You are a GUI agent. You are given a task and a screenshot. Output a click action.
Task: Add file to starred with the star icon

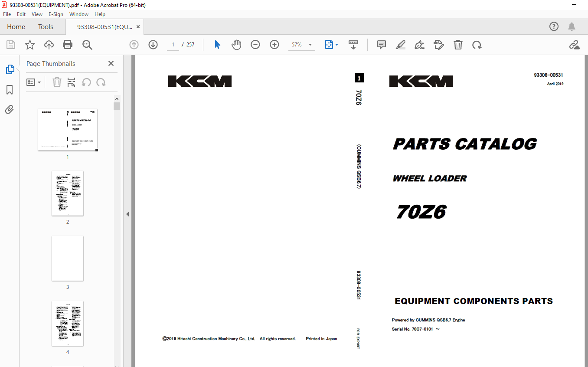click(x=29, y=45)
